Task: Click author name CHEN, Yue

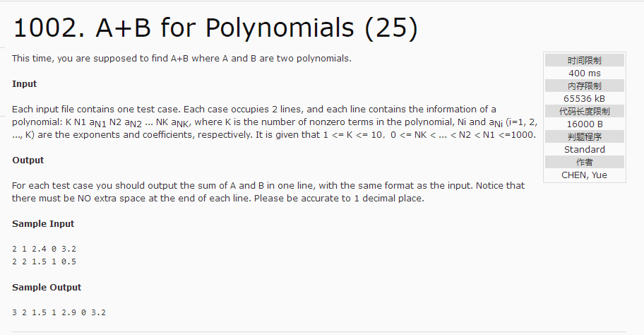Action: point(585,175)
